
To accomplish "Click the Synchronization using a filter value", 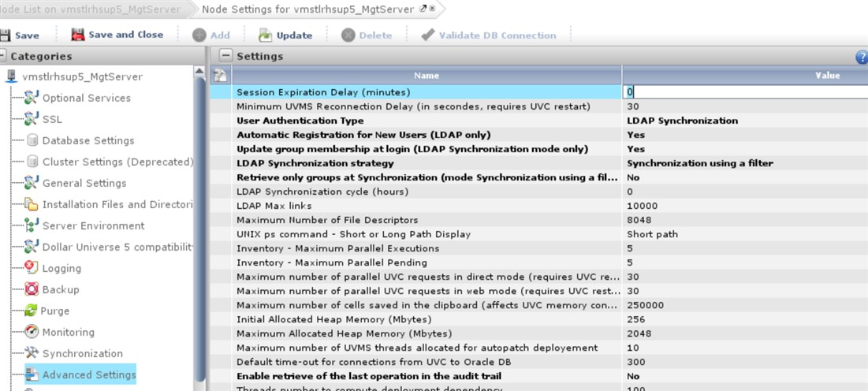I will click(x=700, y=163).
